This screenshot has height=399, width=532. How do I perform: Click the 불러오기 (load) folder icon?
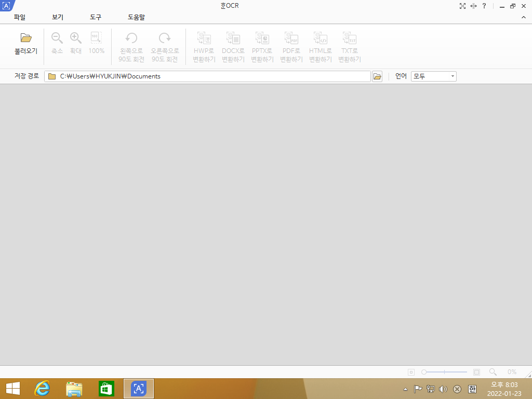coord(26,37)
